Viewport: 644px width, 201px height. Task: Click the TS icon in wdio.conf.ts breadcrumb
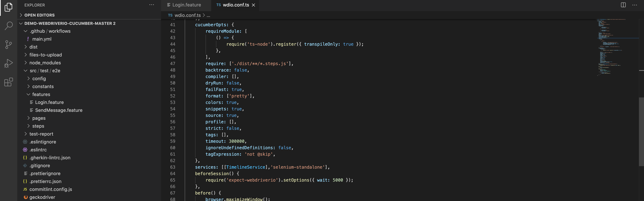(x=170, y=15)
